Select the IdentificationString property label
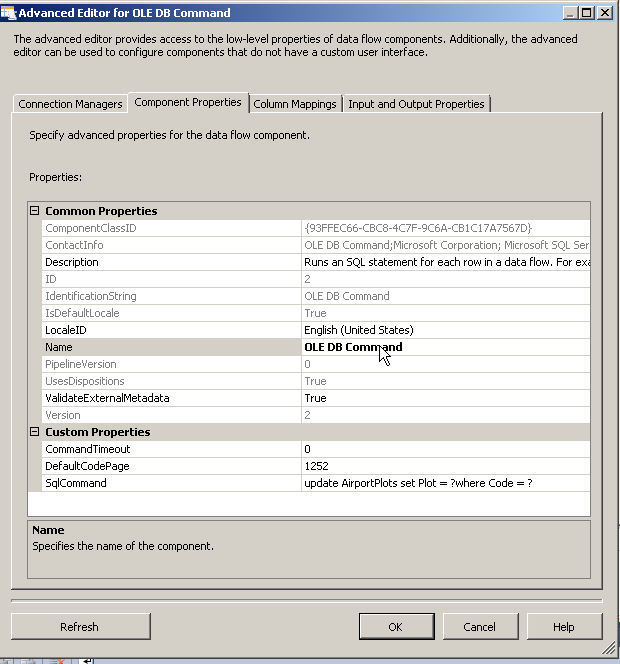This screenshot has height=664, width=620. [x=91, y=296]
